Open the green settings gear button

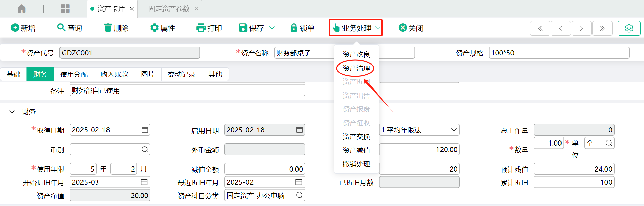pyautogui.click(x=629, y=28)
